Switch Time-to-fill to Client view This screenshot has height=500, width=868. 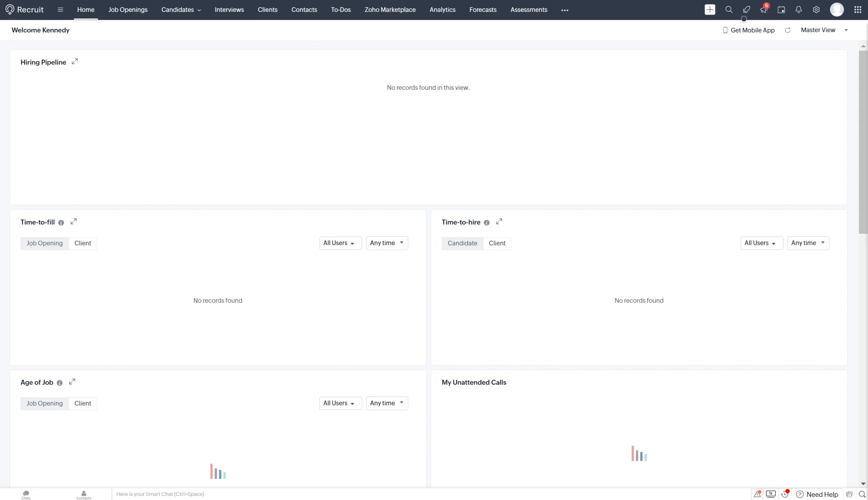click(82, 243)
